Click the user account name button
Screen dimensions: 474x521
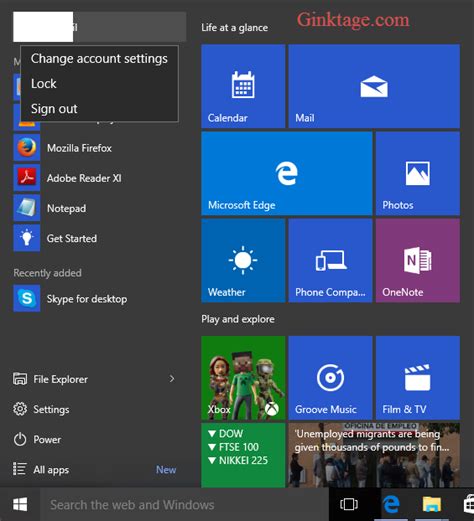coord(99,27)
